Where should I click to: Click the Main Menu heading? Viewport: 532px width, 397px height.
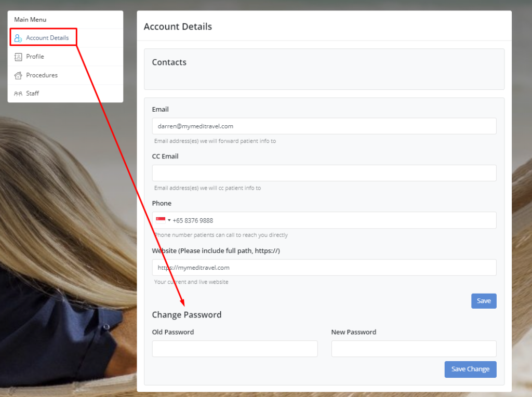tap(30, 20)
